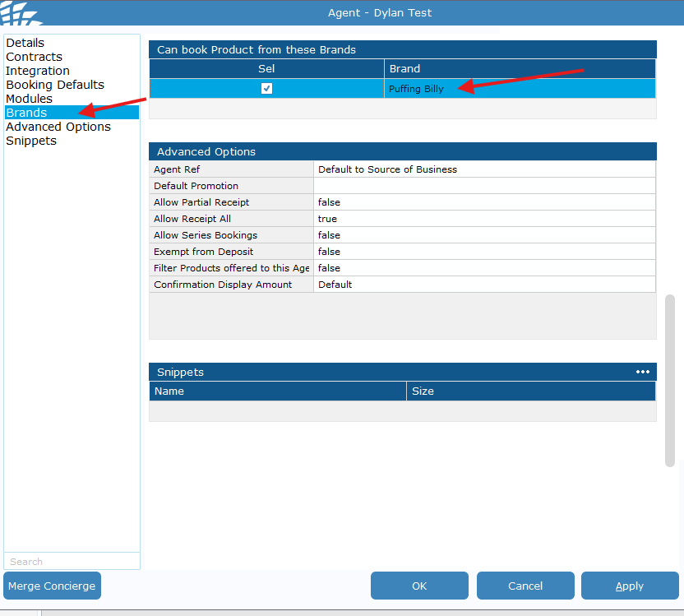Open Booking Defaults in the sidebar
Screen dimensions: 684x616
click(55, 85)
